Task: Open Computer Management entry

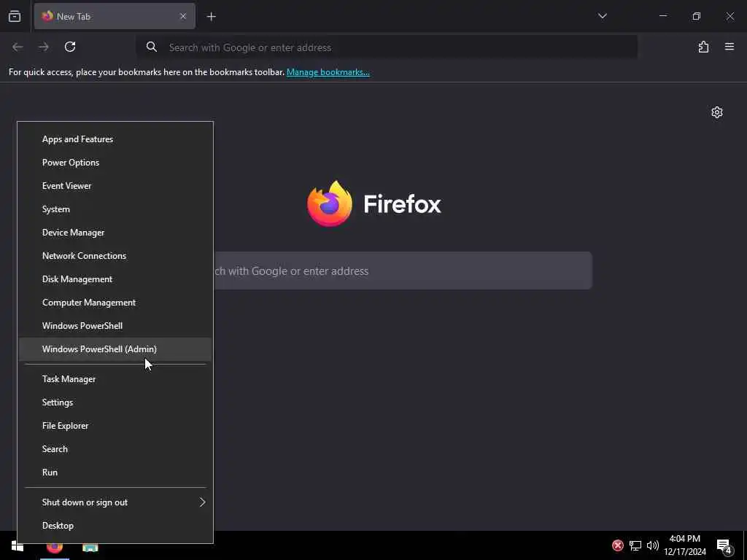Action: click(x=115, y=303)
